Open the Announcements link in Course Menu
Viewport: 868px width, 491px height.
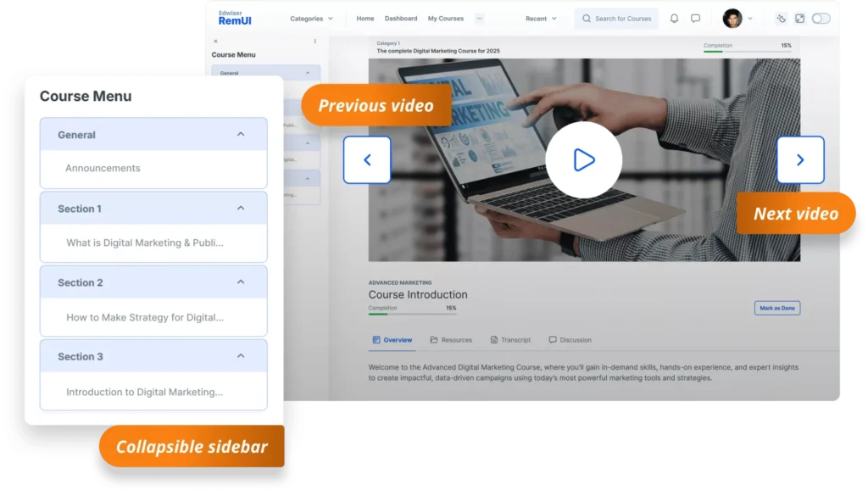[103, 168]
